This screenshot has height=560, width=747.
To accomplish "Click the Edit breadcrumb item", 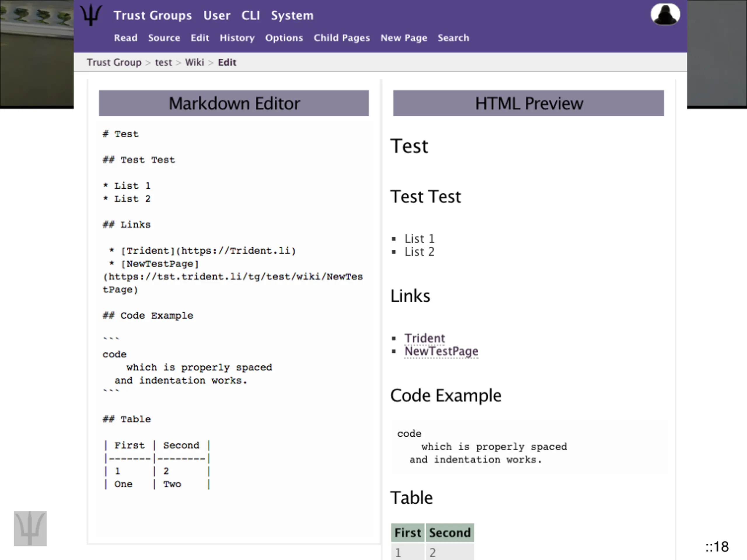I will [227, 62].
